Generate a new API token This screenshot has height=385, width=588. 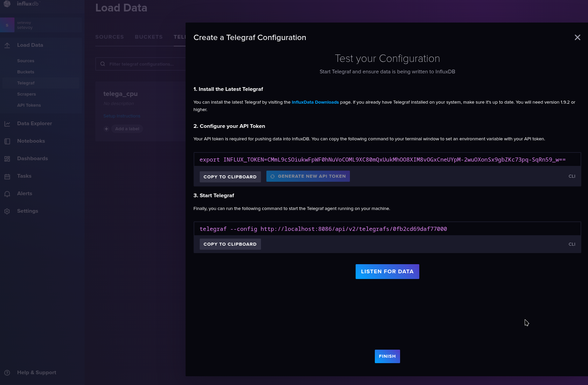(308, 176)
